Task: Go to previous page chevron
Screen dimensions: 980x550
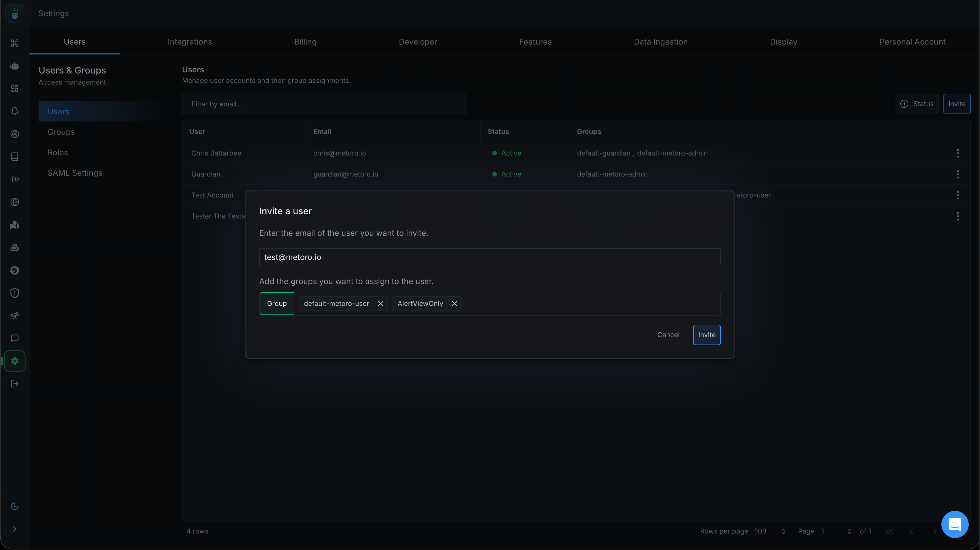Action: 912,531
